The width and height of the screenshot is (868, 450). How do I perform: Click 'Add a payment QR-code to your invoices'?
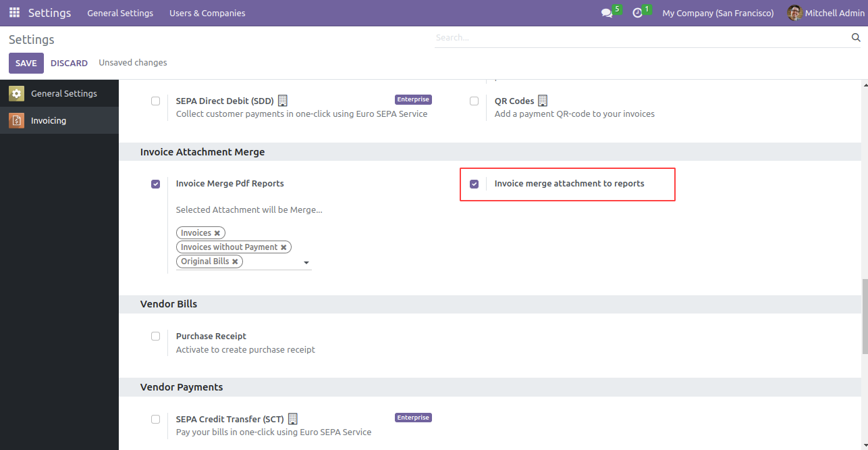point(574,114)
